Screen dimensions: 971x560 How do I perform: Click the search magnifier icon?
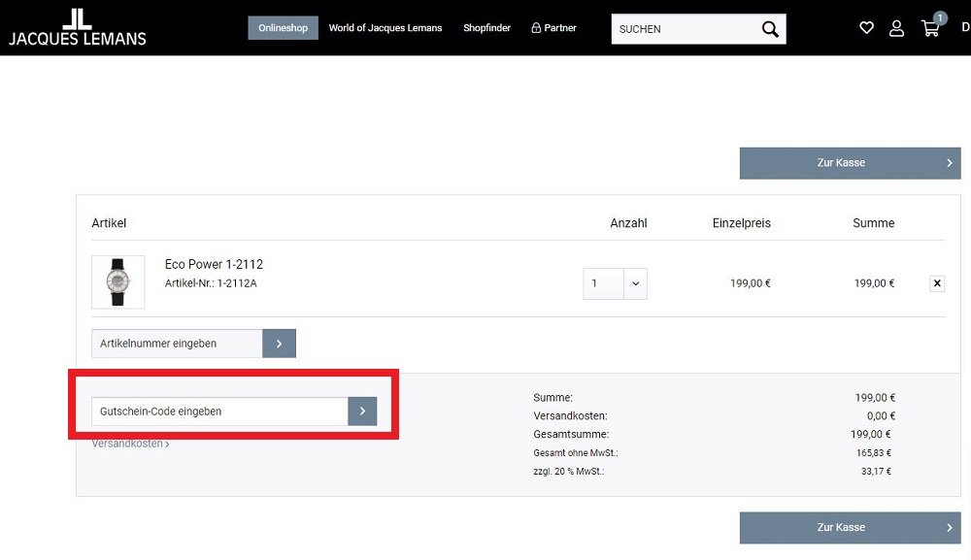770,29
